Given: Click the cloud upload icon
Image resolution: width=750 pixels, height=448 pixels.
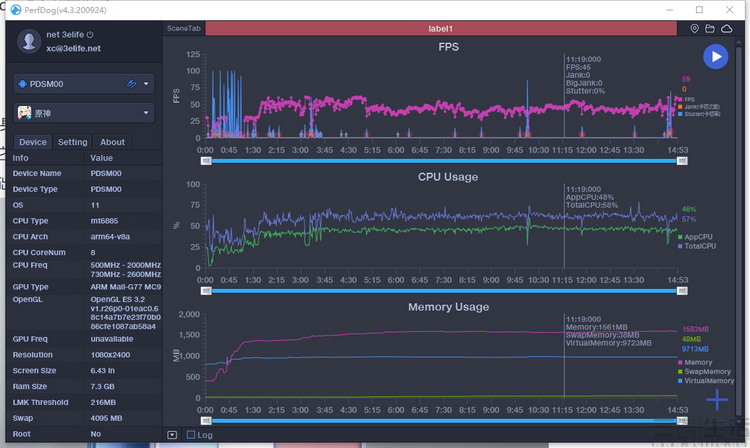Looking at the screenshot, I should coord(727,29).
